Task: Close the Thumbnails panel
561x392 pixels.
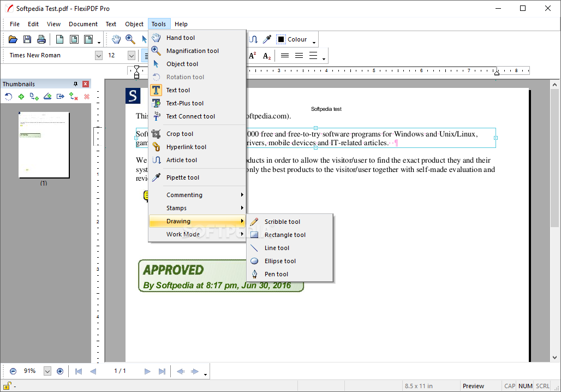Action: pos(86,84)
